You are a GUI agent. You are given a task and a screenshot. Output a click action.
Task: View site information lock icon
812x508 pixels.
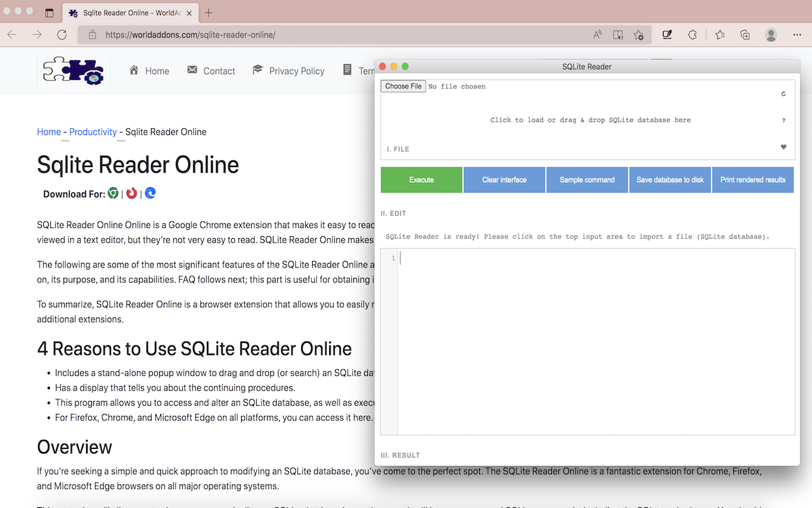93,35
